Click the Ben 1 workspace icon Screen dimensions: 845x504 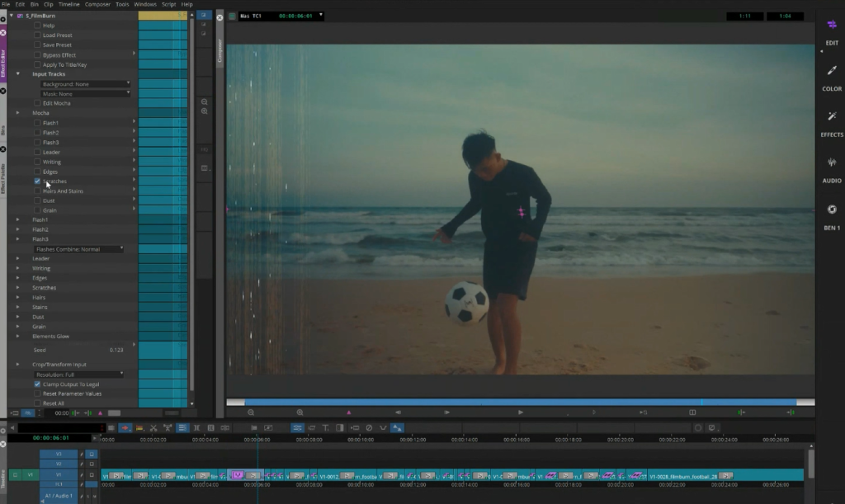pos(831,210)
